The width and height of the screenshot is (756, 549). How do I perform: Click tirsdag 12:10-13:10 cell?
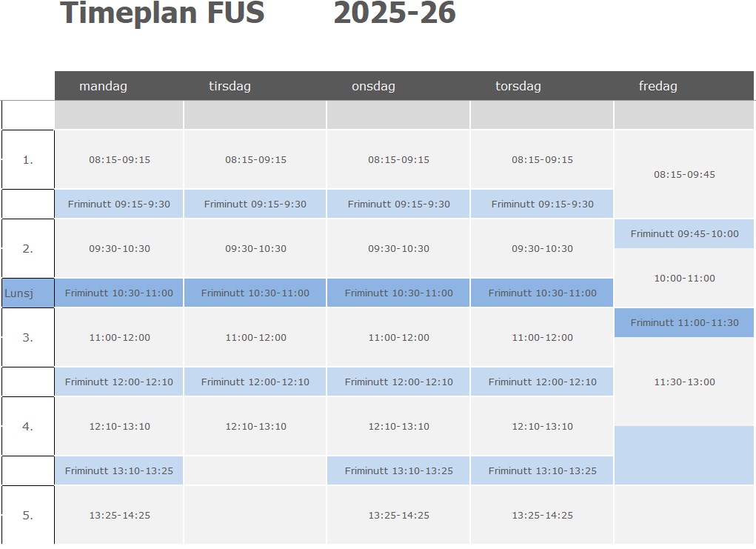coord(255,427)
